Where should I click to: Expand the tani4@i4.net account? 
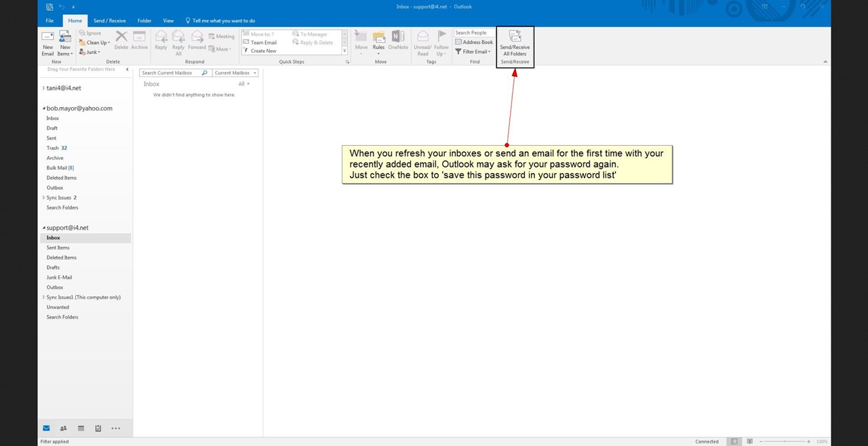click(x=44, y=88)
